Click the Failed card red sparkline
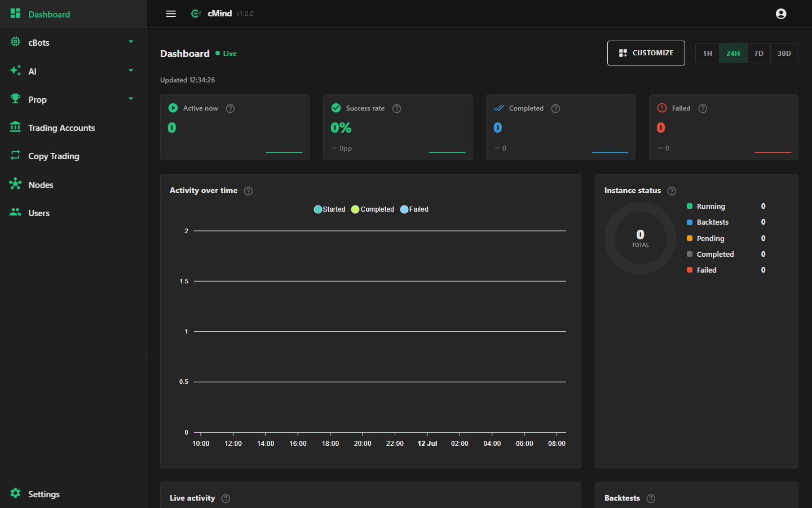The image size is (812, 508). (773, 152)
